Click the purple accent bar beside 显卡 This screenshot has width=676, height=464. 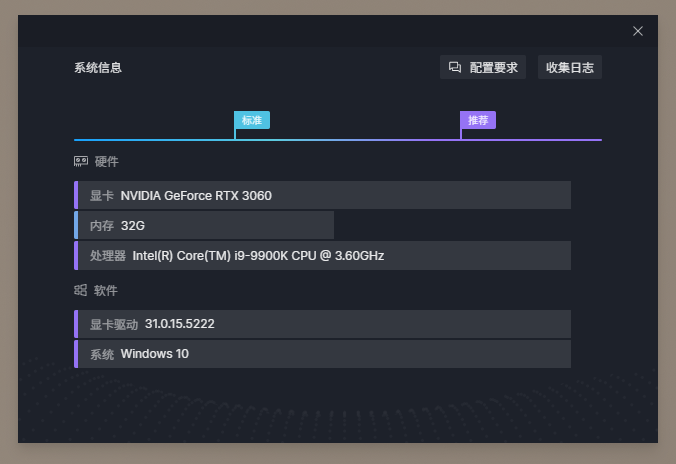pyautogui.click(x=76, y=195)
